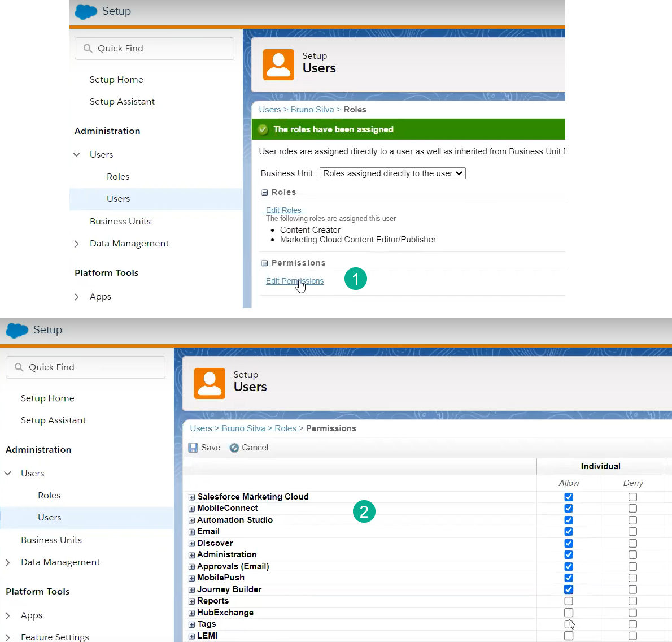The height and width of the screenshot is (642, 672).
Task: Select Roles under Users menu
Action: pos(49,495)
